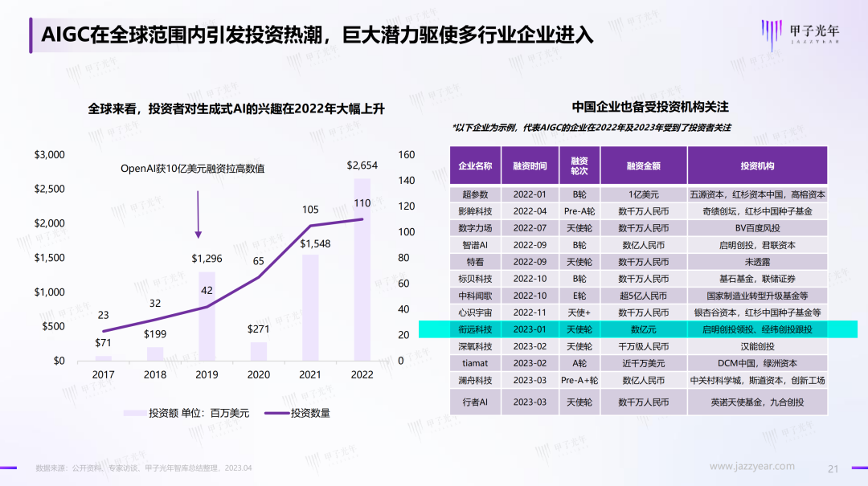Click the 超5亿人民币 funding amount cell
868x486 pixels.
click(643, 296)
